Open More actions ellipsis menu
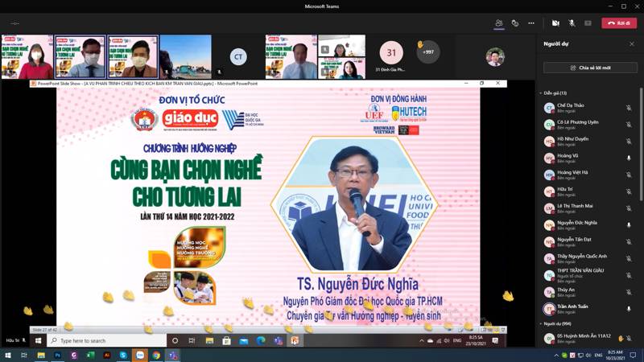 pyautogui.click(x=531, y=23)
